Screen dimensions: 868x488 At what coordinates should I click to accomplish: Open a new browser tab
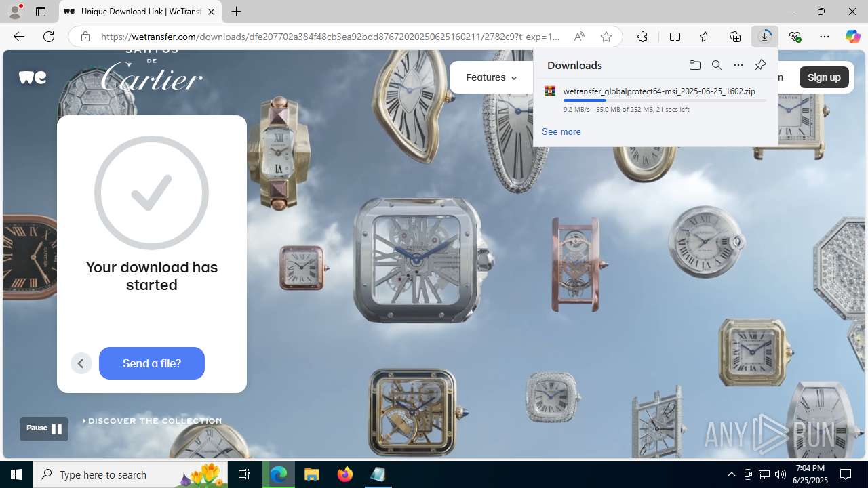coord(236,12)
